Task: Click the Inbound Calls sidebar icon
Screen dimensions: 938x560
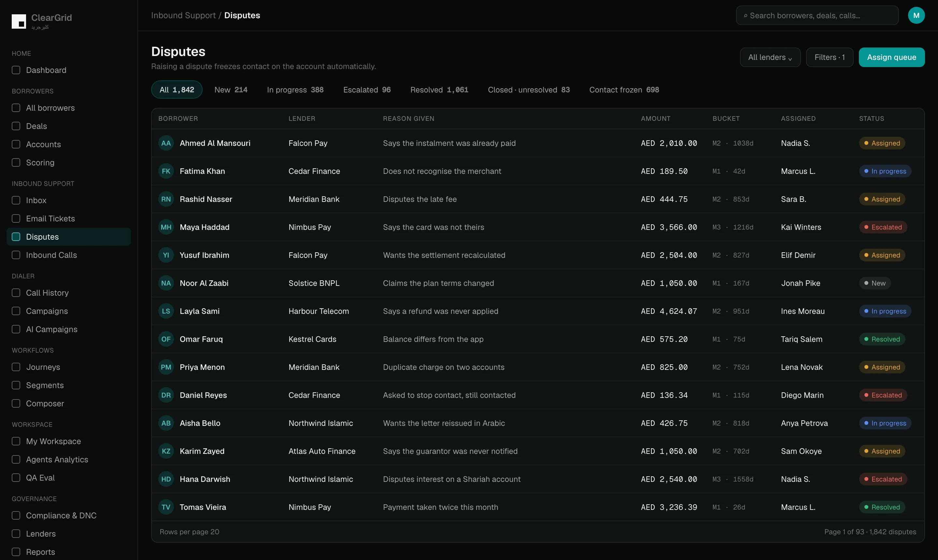Action: pyautogui.click(x=16, y=255)
